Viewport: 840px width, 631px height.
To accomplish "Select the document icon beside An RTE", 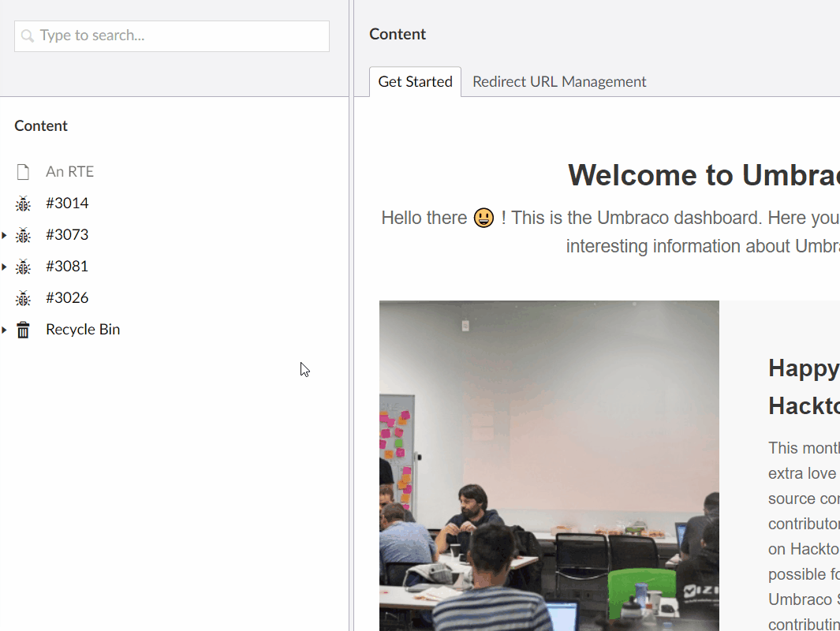I will pyautogui.click(x=24, y=170).
